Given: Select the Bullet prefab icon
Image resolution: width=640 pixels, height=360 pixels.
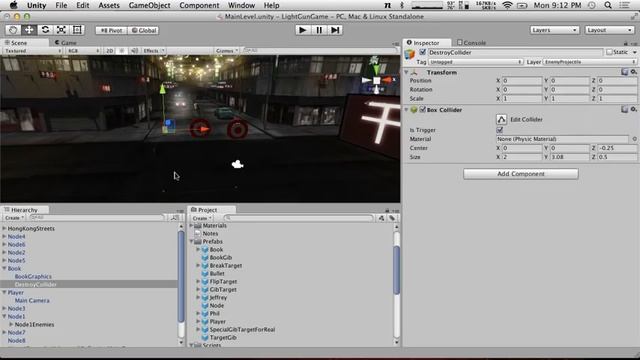Looking at the screenshot, I should click(205, 273).
